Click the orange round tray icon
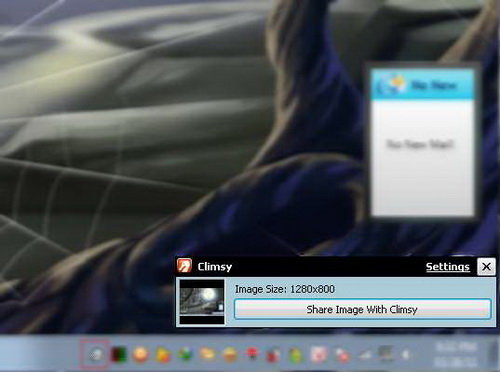The image size is (500, 372). (140, 355)
